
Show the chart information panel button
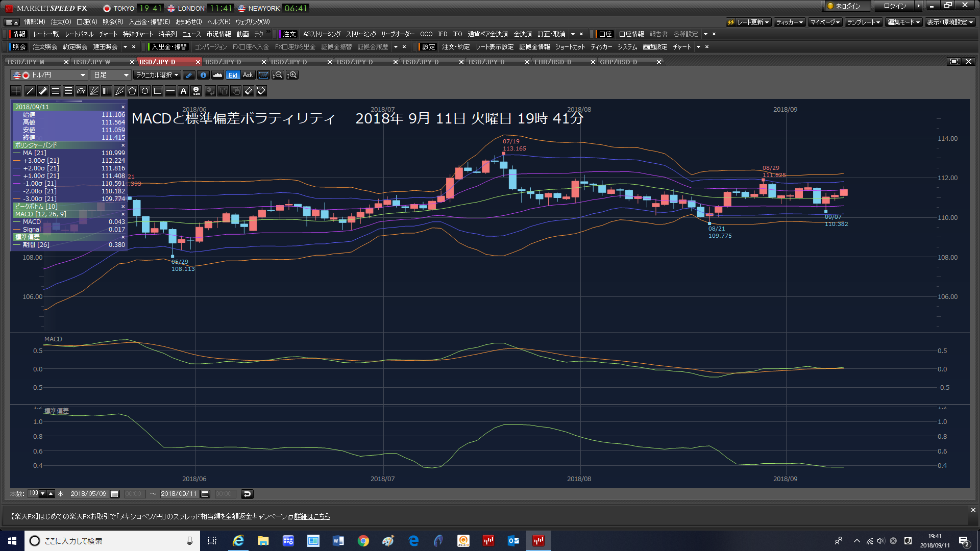click(203, 75)
